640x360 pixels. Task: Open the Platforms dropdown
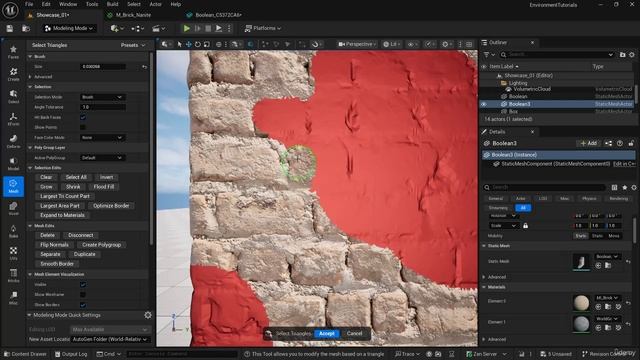click(x=263, y=28)
